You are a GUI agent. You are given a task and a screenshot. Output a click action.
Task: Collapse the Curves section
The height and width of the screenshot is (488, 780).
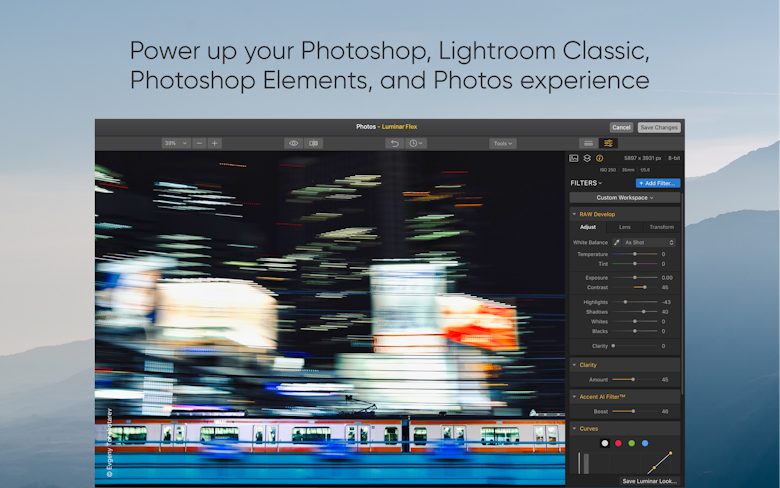pos(574,428)
